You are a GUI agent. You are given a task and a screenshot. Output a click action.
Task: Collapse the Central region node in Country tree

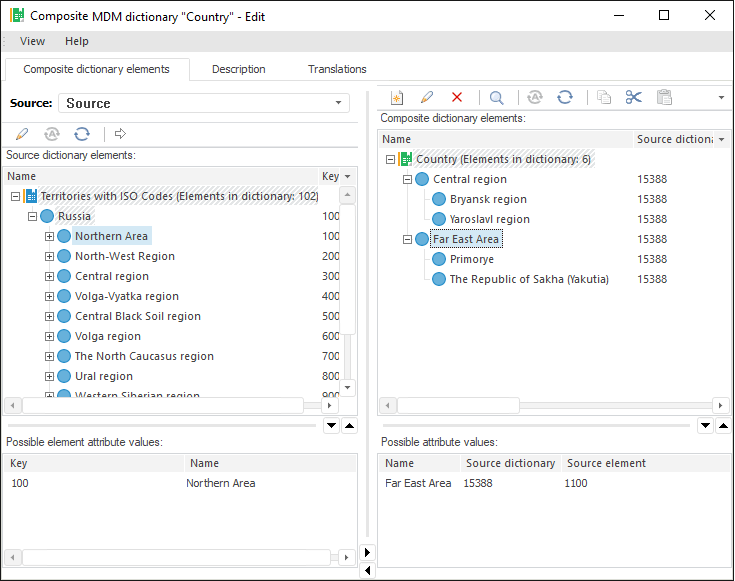pyautogui.click(x=407, y=179)
